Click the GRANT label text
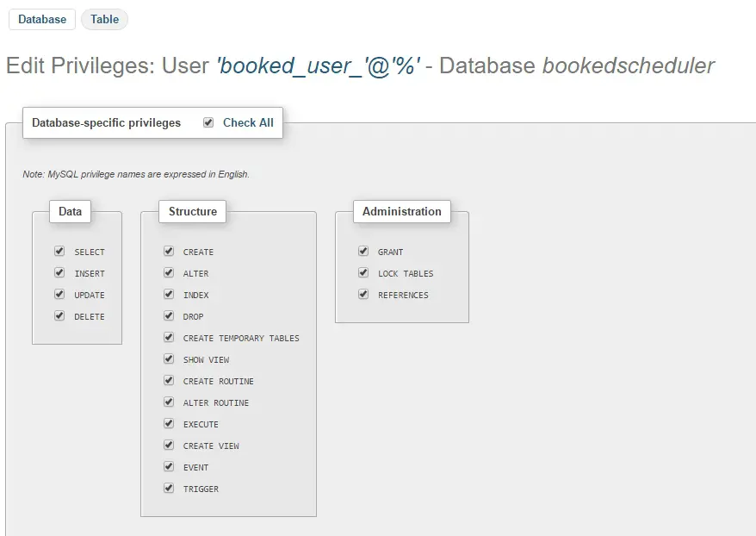Screen dimensions: 756x536 (x=391, y=252)
